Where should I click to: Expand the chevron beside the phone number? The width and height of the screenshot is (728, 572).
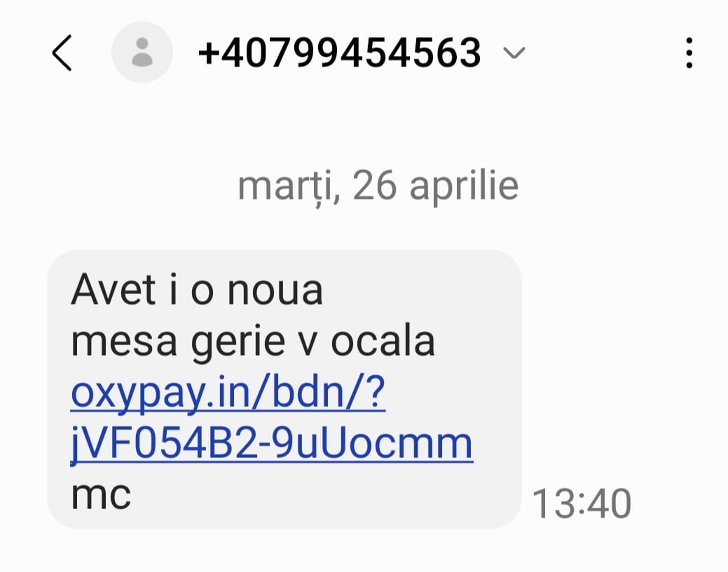515,53
